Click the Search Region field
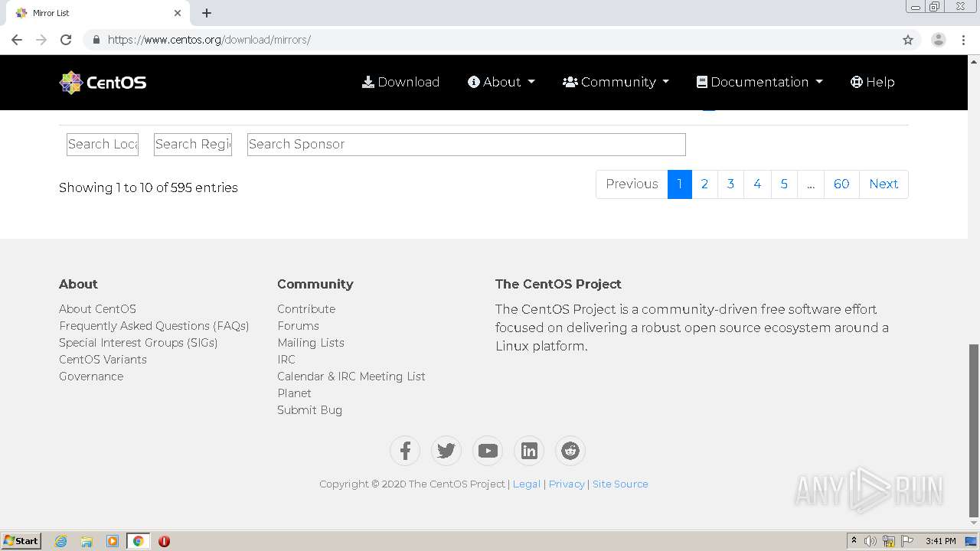This screenshot has width=980, height=551. pyautogui.click(x=193, y=144)
